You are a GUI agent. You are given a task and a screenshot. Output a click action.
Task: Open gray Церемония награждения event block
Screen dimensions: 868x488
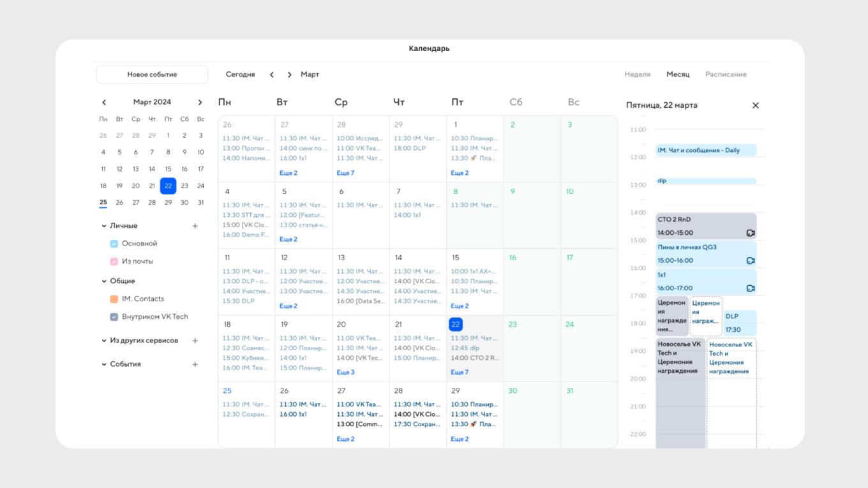point(672,316)
